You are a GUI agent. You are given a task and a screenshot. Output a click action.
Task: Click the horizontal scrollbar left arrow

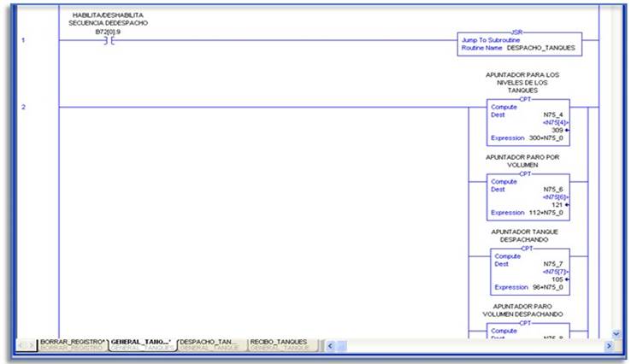(x=330, y=346)
